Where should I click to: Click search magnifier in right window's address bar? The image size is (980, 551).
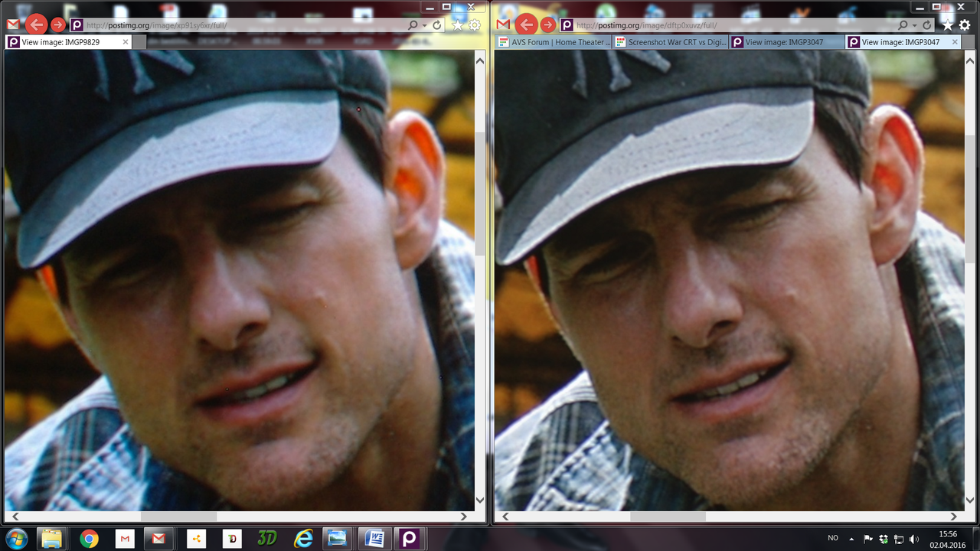[x=903, y=25]
